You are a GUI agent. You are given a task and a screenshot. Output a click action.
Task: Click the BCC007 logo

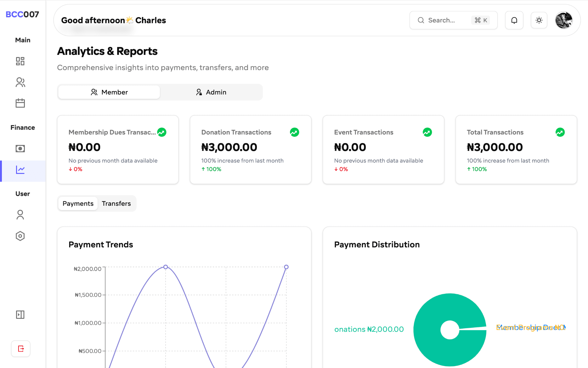(x=22, y=14)
